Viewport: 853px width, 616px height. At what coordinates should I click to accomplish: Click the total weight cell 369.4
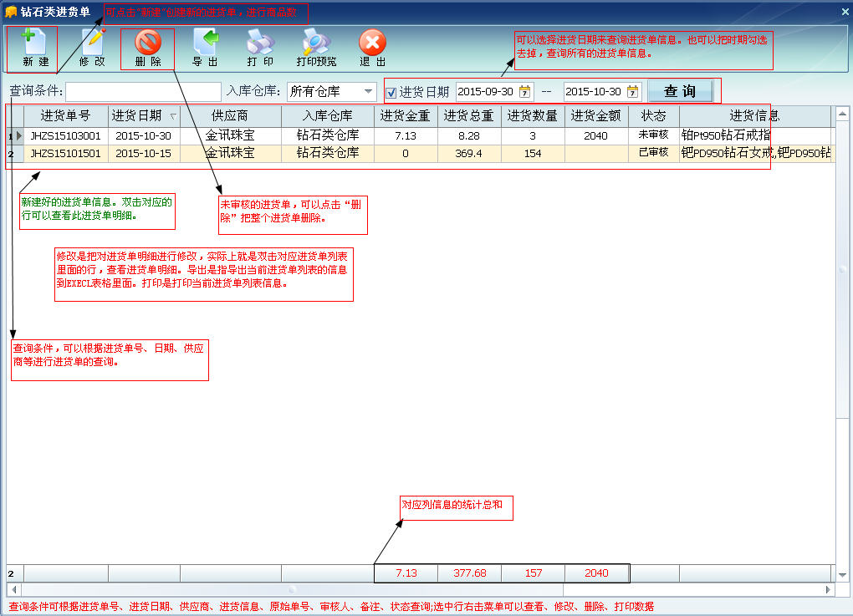(x=469, y=153)
